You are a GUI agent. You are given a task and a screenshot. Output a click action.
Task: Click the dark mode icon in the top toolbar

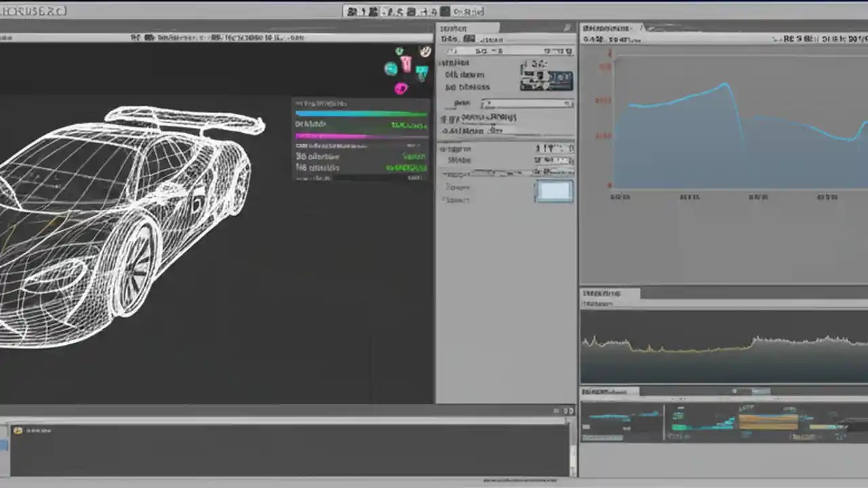click(x=446, y=11)
